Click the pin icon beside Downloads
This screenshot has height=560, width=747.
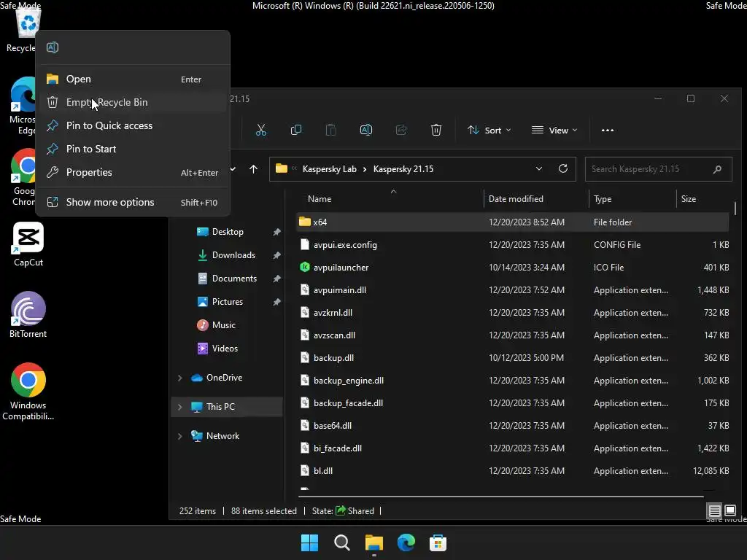[x=276, y=255]
